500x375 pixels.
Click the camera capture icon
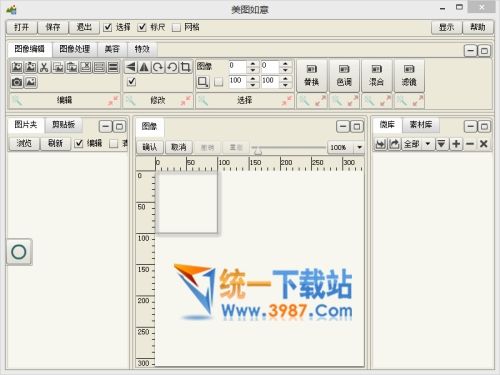[17, 82]
